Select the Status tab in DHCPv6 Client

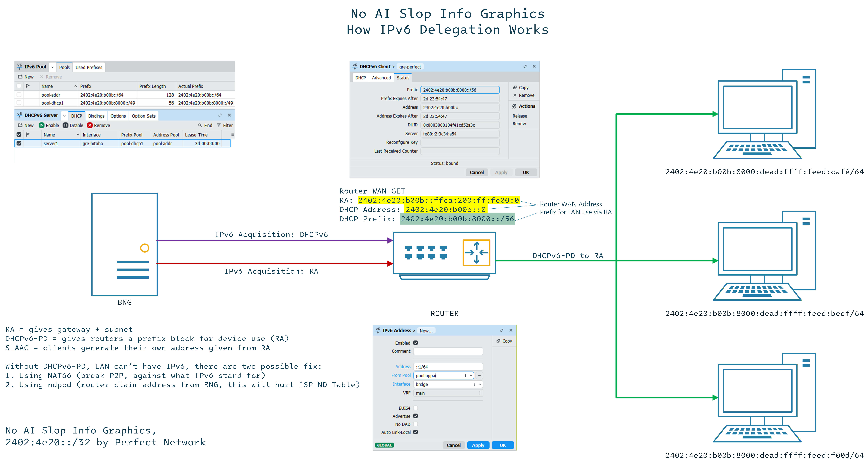click(403, 78)
